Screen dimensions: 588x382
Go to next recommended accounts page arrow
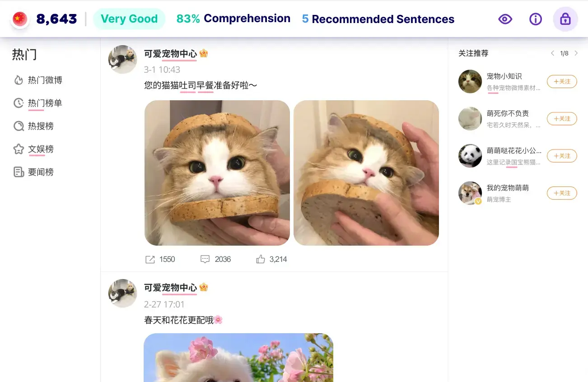(576, 53)
